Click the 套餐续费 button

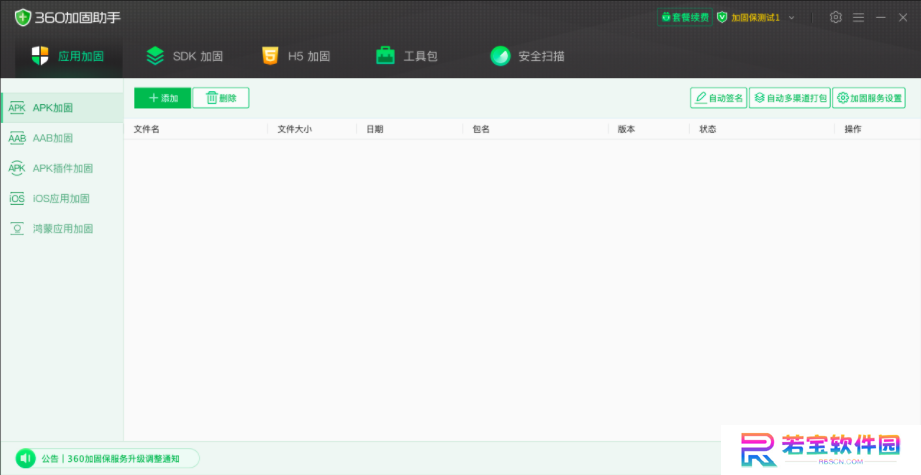[x=685, y=17]
